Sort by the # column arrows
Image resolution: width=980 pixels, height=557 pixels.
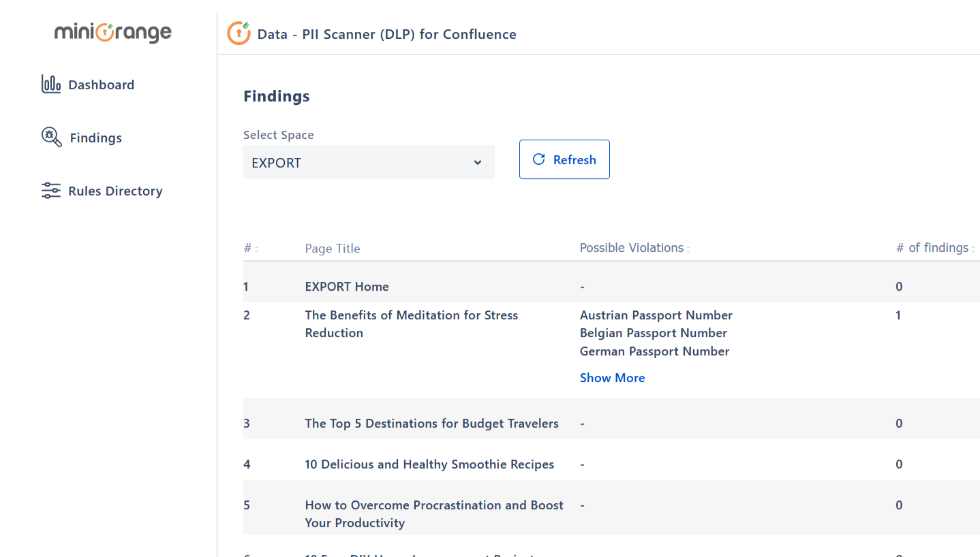[257, 249]
